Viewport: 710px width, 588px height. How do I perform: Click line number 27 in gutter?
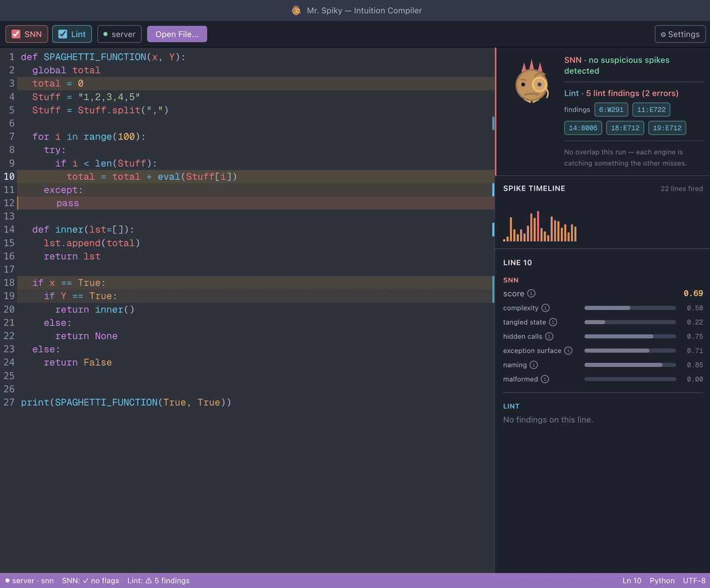click(9, 402)
